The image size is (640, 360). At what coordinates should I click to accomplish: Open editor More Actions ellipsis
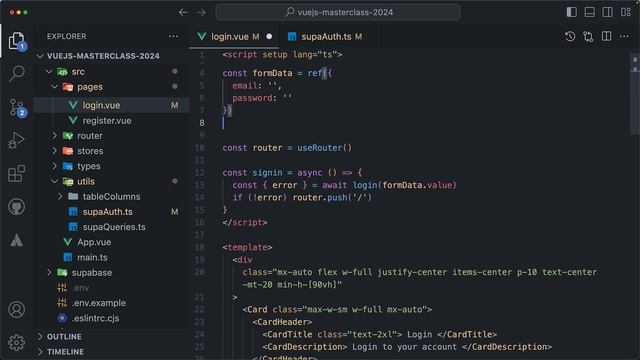[624, 36]
